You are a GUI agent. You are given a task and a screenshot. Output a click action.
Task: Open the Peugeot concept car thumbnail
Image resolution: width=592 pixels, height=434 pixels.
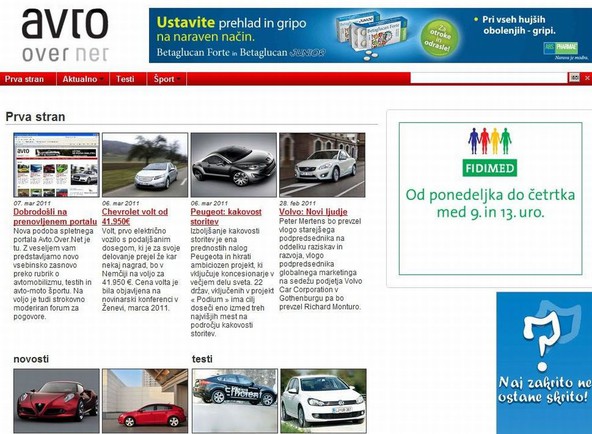(x=234, y=165)
